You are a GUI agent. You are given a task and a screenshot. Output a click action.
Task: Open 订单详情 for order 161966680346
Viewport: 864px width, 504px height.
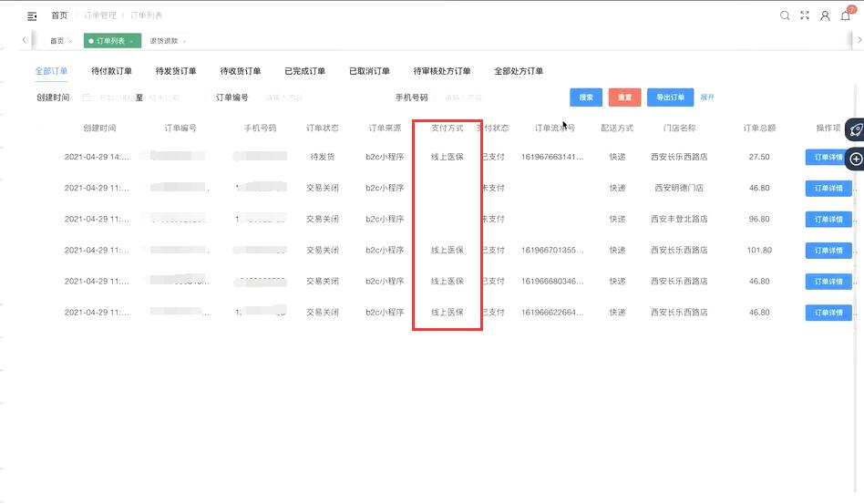[828, 282]
